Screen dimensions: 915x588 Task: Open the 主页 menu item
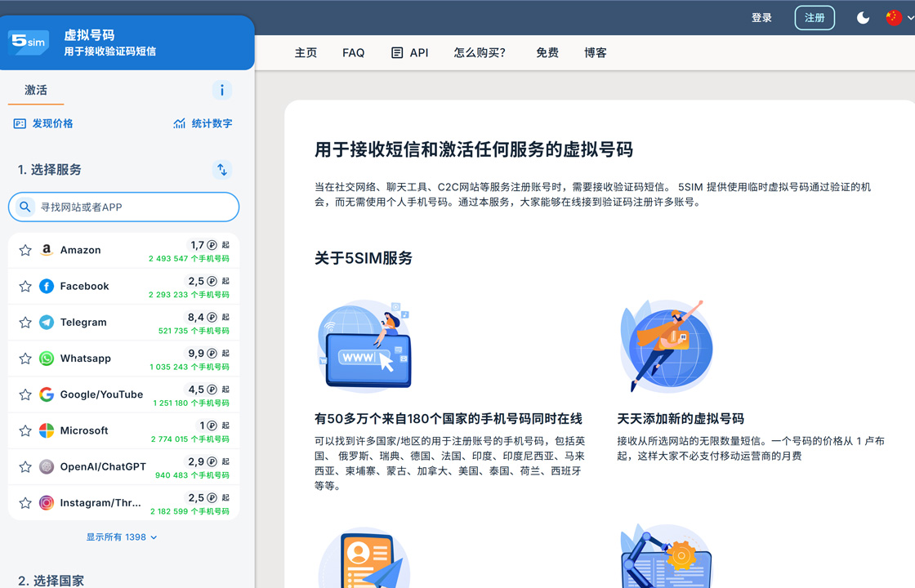(306, 53)
